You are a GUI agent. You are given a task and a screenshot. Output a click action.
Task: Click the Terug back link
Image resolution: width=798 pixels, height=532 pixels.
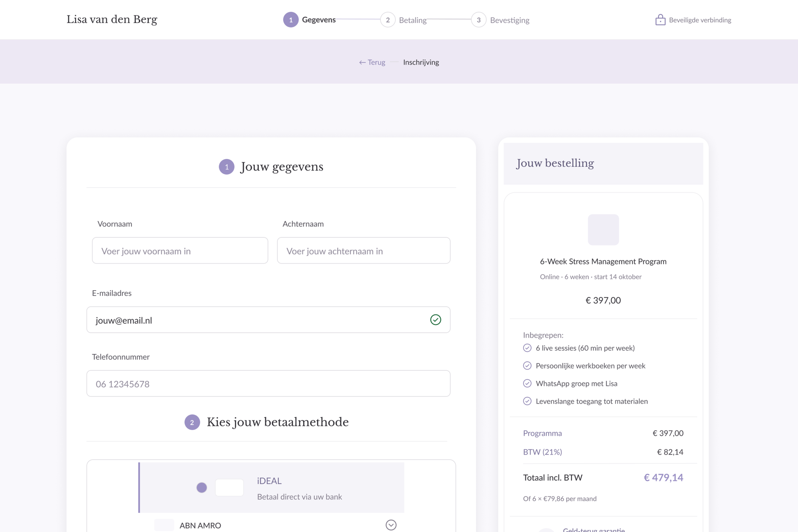tap(372, 62)
